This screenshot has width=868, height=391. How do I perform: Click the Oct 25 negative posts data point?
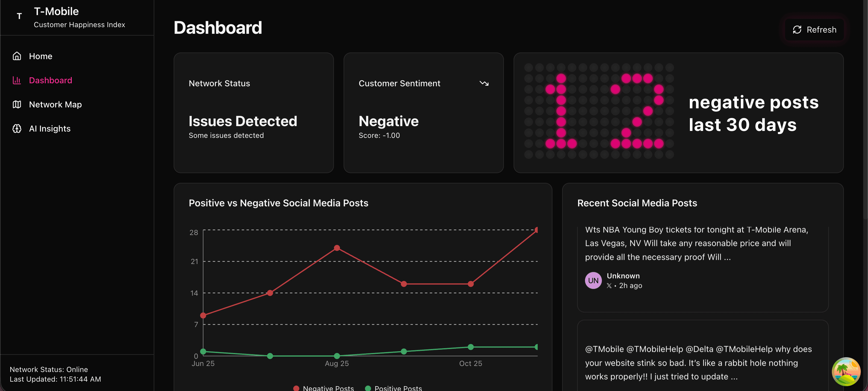click(471, 284)
